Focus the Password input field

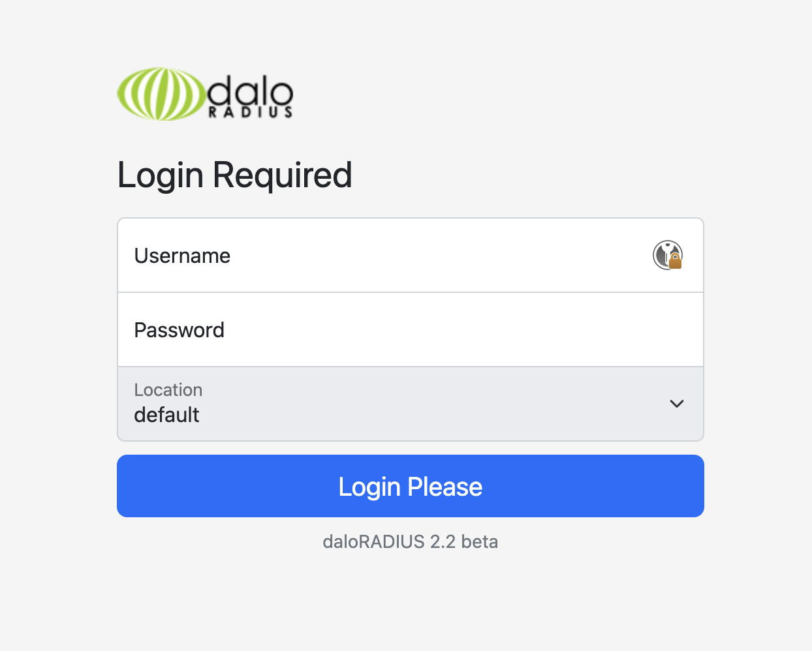pyautogui.click(x=410, y=329)
